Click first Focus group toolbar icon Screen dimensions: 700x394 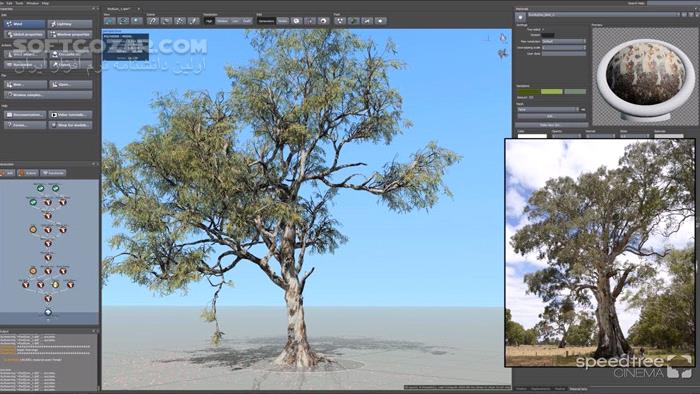[x=340, y=21]
